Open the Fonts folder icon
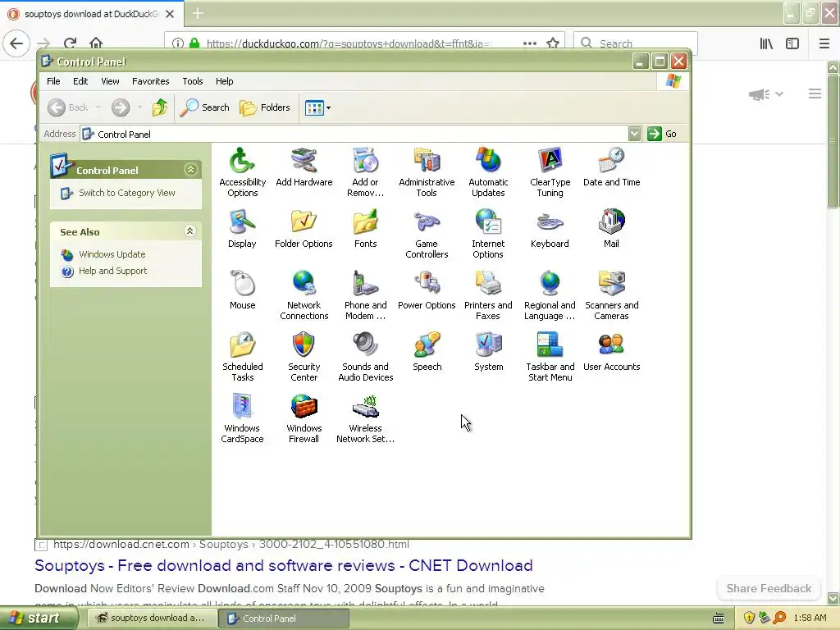The image size is (840, 630). click(365, 229)
